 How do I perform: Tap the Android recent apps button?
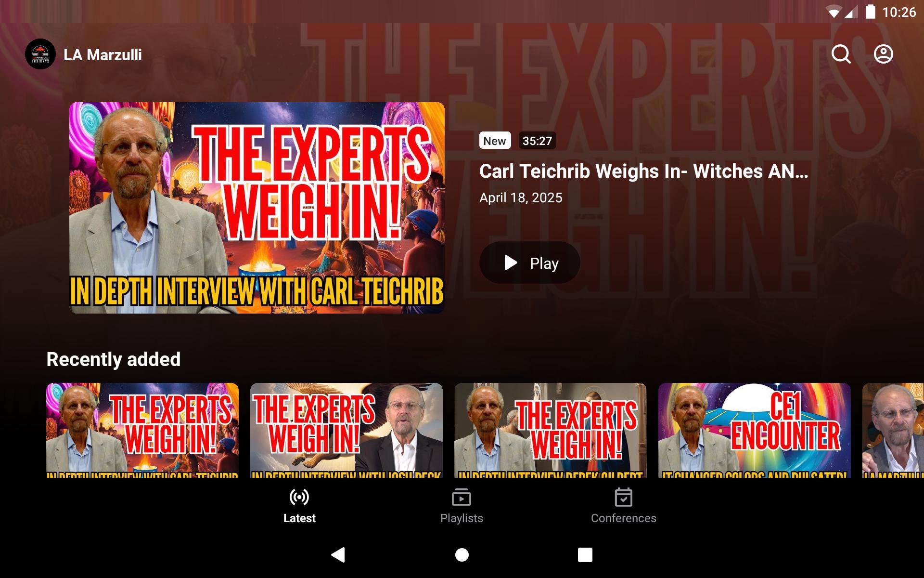585,555
